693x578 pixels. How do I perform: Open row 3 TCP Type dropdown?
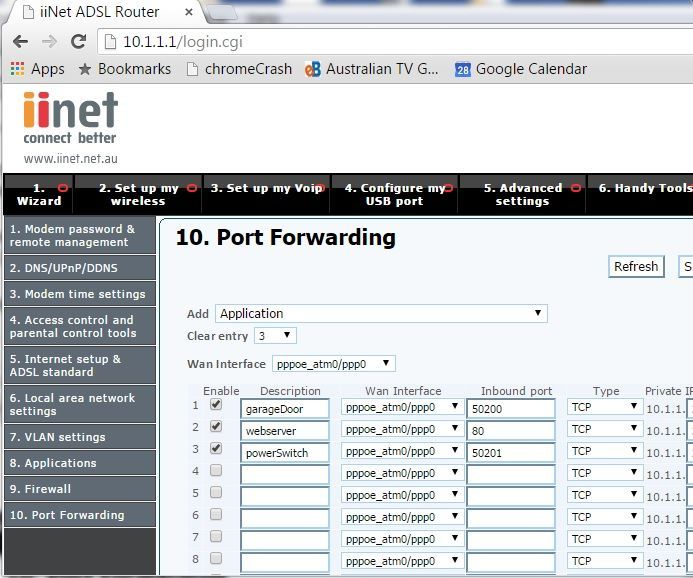[x=605, y=451]
